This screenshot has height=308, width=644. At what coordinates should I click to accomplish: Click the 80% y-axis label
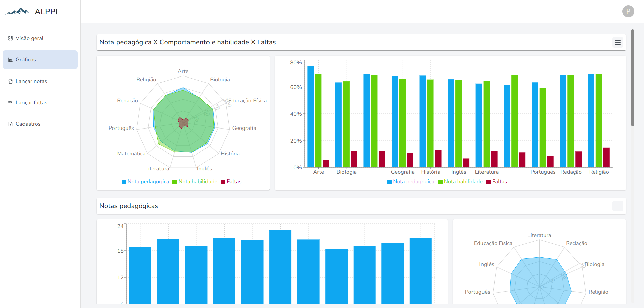click(296, 63)
